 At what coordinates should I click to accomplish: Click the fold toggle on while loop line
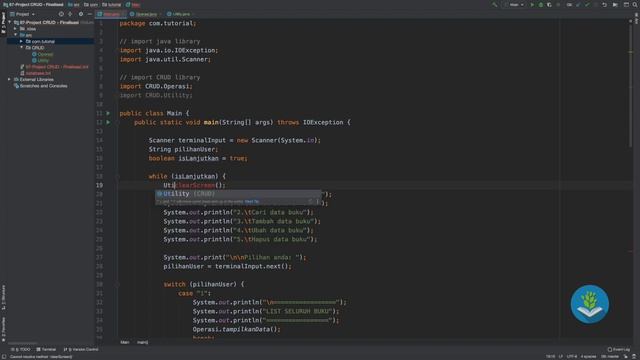pyautogui.click(x=118, y=176)
